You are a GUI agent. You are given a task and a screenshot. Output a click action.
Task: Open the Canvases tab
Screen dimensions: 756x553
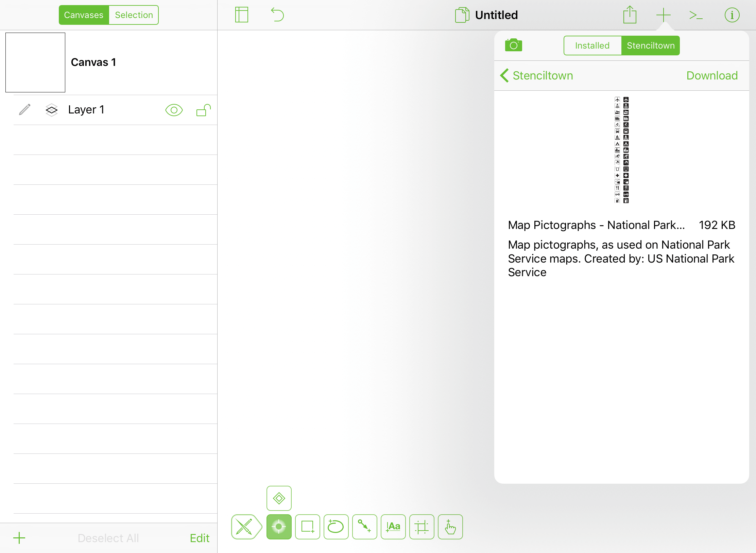tap(84, 15)
